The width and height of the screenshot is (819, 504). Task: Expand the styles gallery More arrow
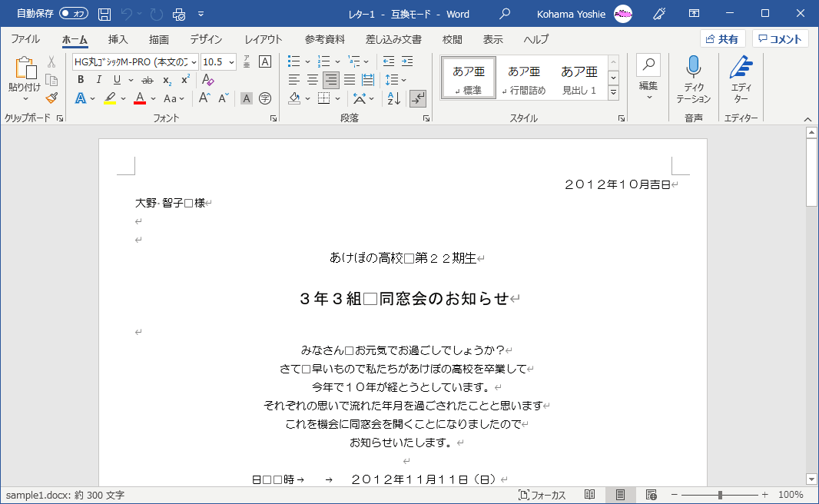pyautogui.click(x=614, y=92)
